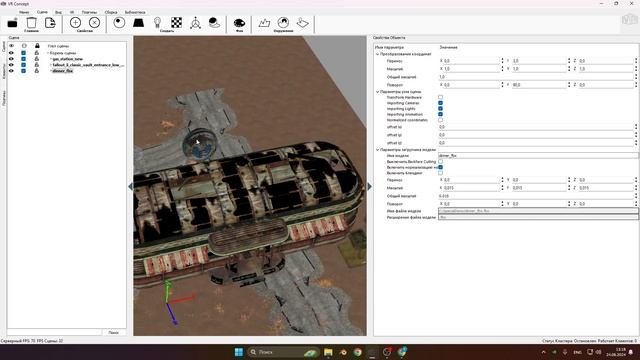
Task: Uncheck blue checkbox on gas_station_new row
Action: 23,59
